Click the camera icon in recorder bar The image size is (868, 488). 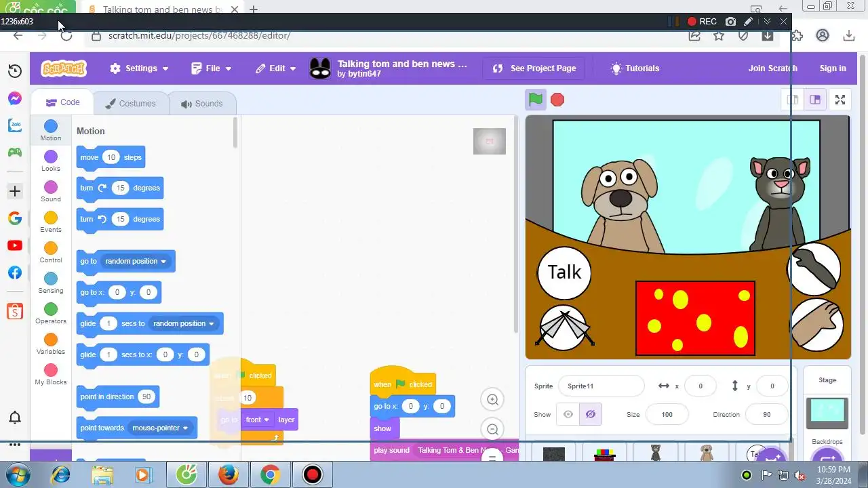coord(730,22)
